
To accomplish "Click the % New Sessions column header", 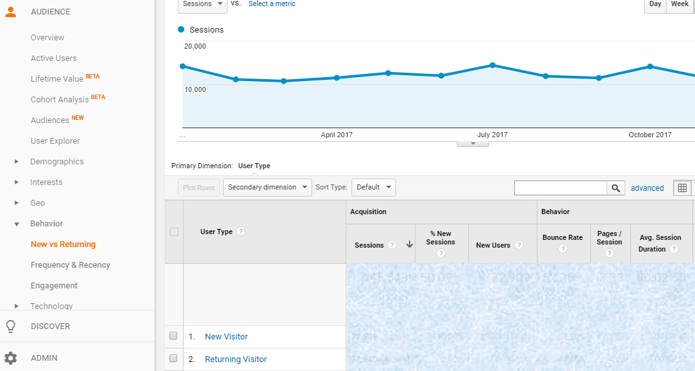I will [x=441, y=238].
